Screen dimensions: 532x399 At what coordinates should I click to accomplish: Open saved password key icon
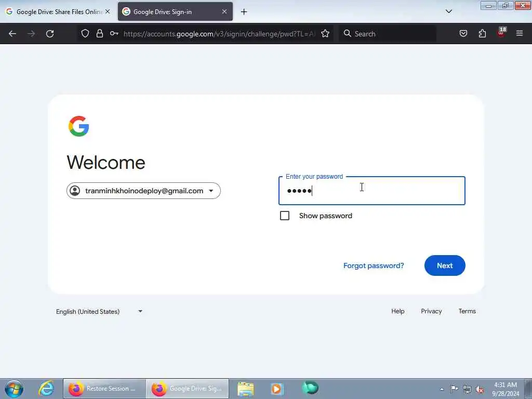coord(114,33)
